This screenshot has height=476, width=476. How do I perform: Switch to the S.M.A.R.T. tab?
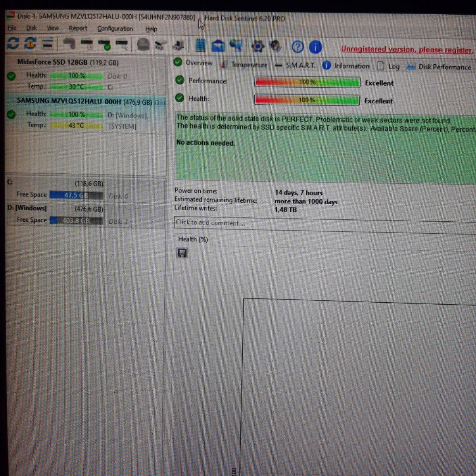[x=300, y=65]
